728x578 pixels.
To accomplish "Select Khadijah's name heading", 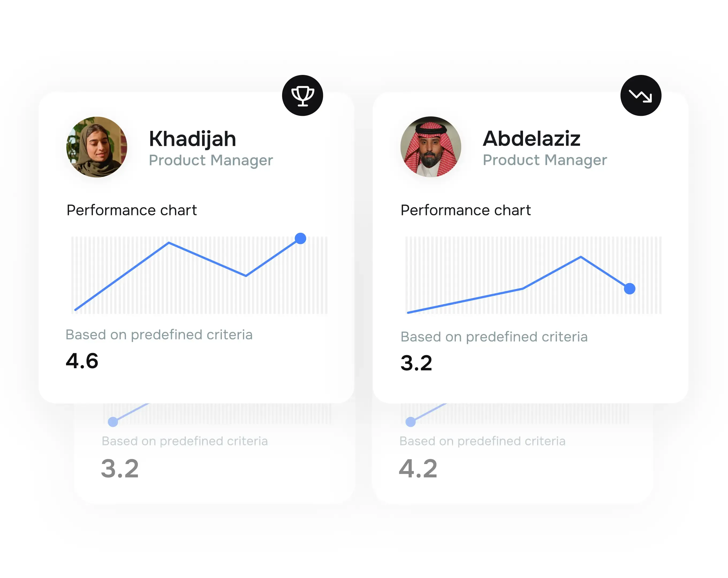I will 192,138.
